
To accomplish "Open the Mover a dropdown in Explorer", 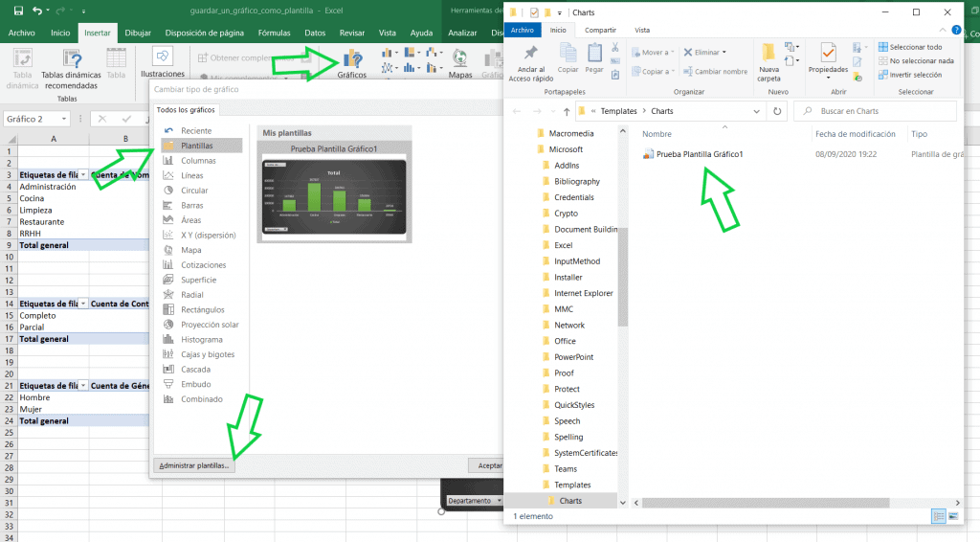I will pos(653,53).
